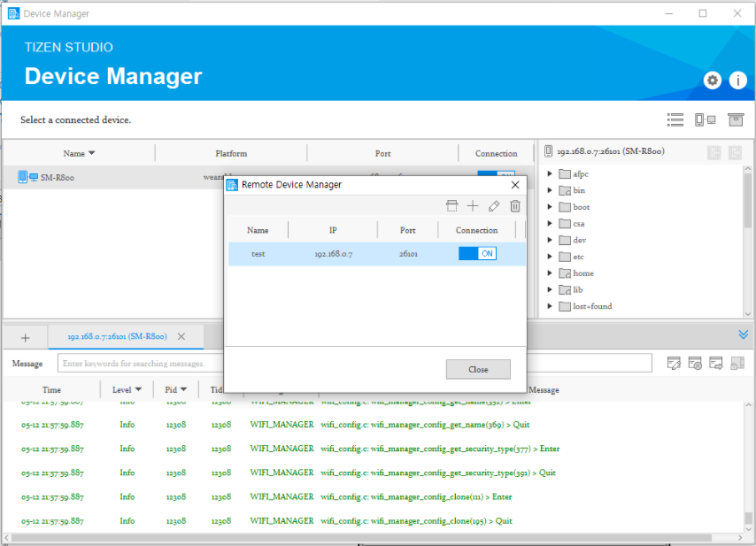Click the archive box icon in main toolbar
The image size is (756, 546).
(736, 119)
